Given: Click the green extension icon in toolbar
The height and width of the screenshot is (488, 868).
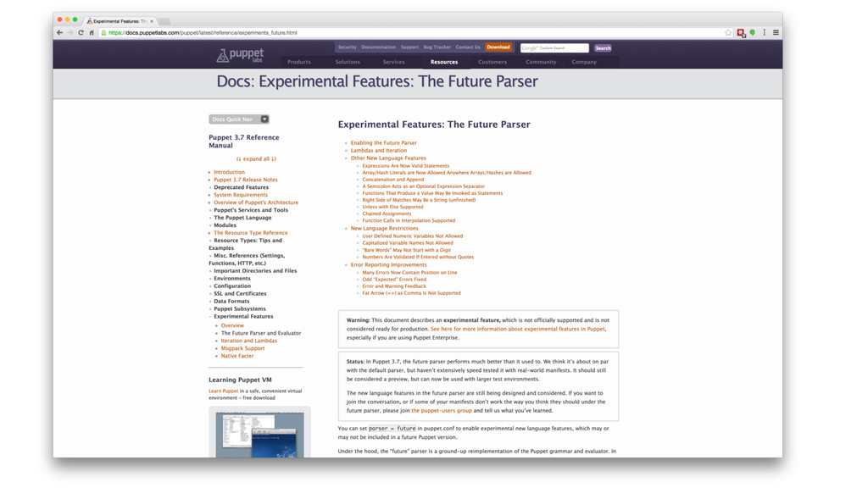Looking at the screenshot, I should pos(753,33).
